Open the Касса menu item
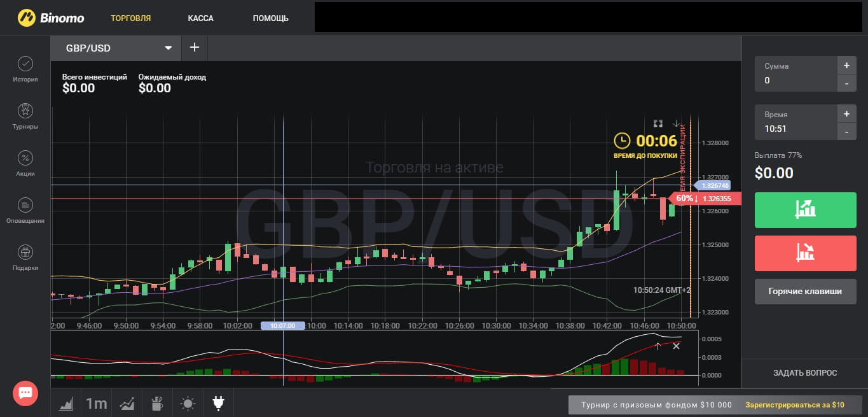This screenshot has height=417, width=868. pos(200,18)
